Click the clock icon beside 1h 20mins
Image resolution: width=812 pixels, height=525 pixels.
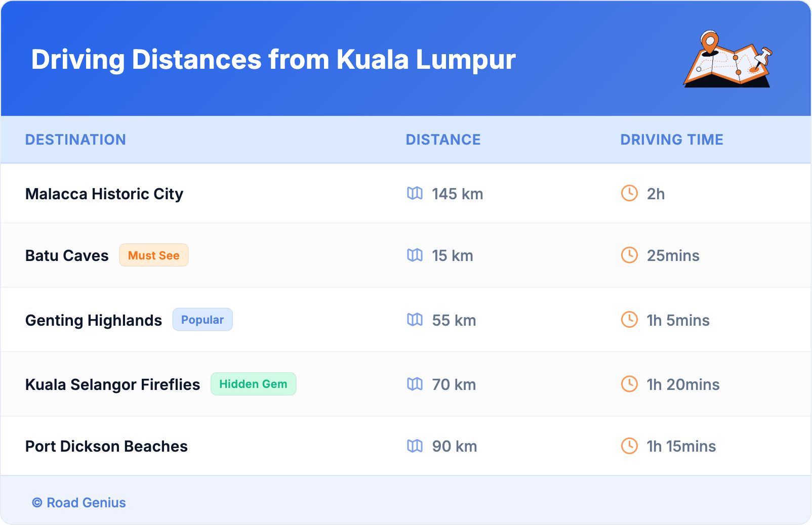point(629,384)
